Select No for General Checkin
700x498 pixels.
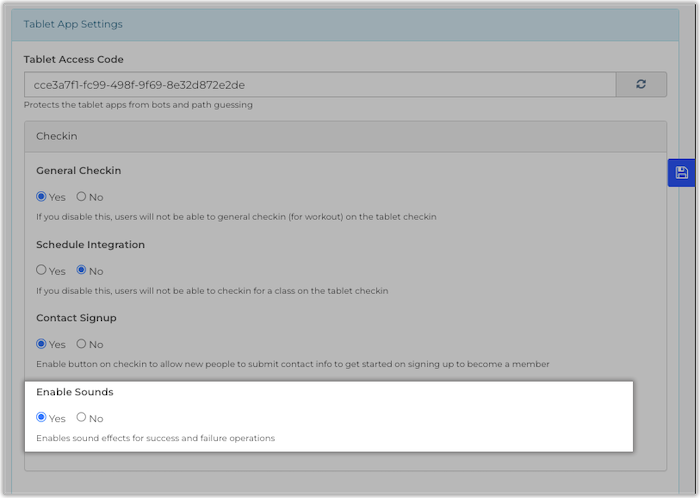point(82,197)
